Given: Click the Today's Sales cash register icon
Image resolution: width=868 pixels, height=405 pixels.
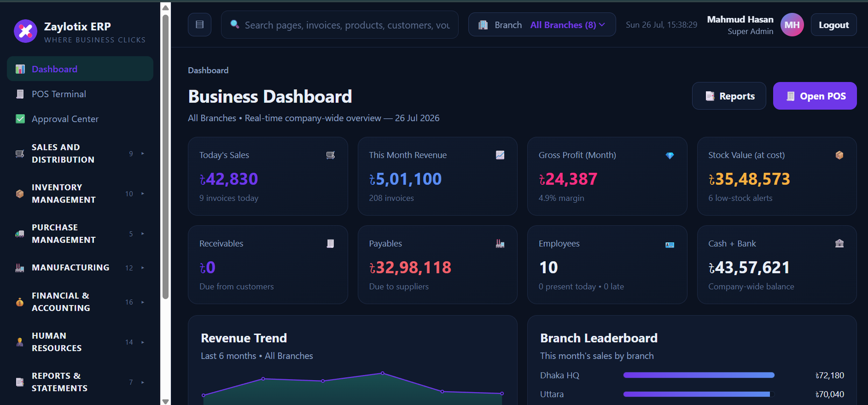Looking at the screenshot, I should 330,155.
